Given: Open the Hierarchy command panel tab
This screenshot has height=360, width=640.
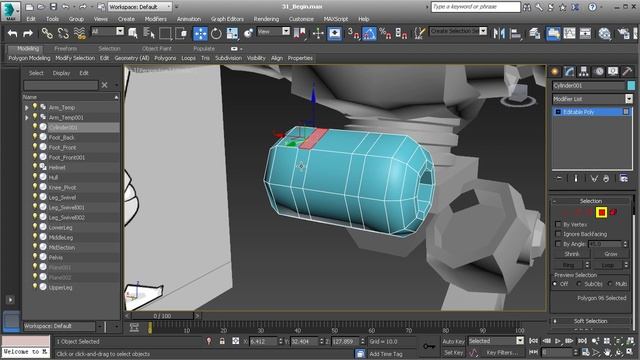Looking at the screenshot, I should (584, 72).
